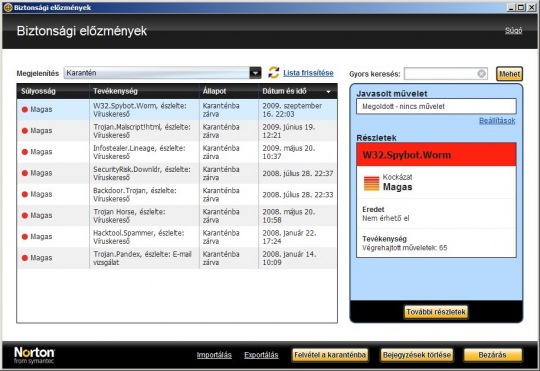Click date 2008. január 22. 17:24
Image resolution: width=540 pixels, height=371 pixels.
click(x=289, y=237)
